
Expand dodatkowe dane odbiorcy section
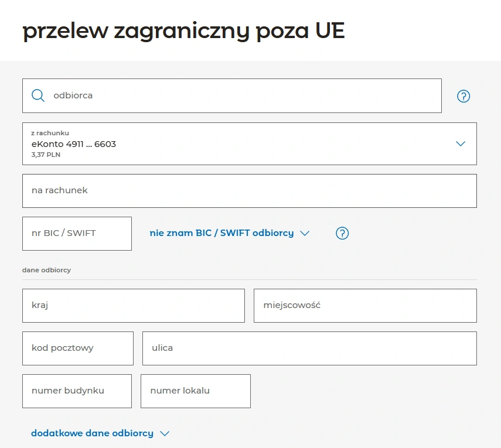[100, 433]
